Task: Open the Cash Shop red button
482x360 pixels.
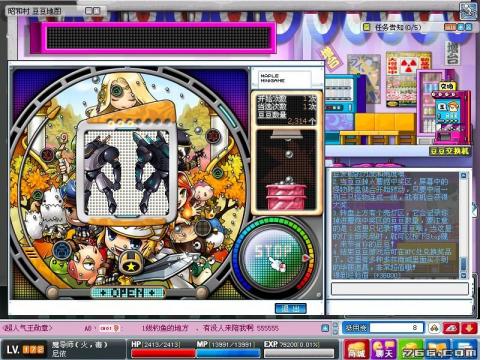Action: point(357,350)
